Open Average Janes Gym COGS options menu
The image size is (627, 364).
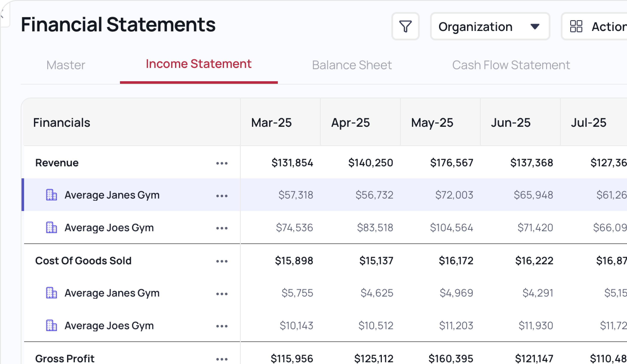click(x=222, y=294)
